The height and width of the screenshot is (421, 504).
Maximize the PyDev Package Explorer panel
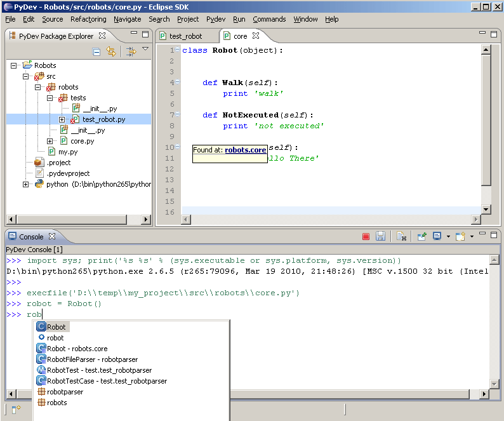(145, 34)
